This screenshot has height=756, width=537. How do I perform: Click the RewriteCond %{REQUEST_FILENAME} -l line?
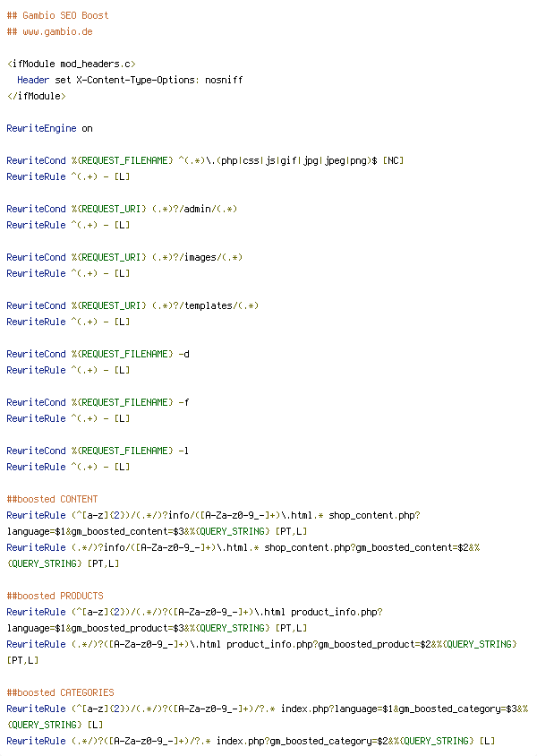(x=98, y=451)
